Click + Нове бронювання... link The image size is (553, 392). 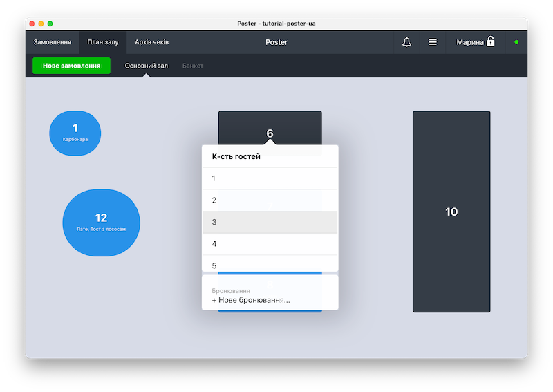[251, 300]
